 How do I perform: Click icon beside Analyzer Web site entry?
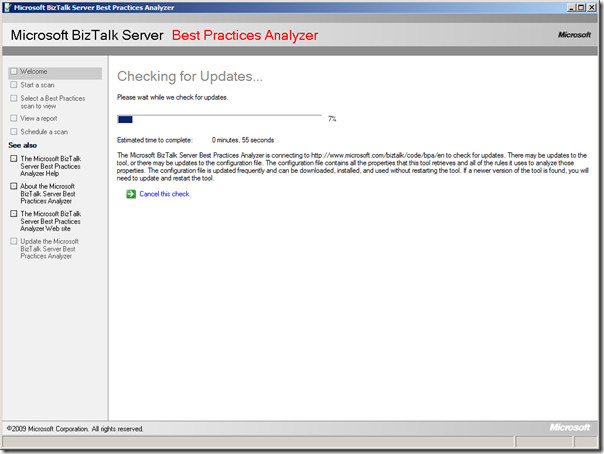click(14, 214)
